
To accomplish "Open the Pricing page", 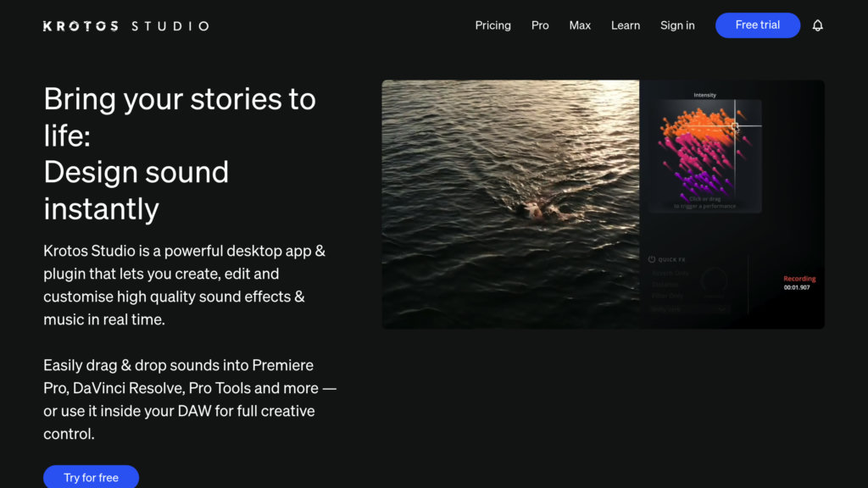I will click(492, 25).
